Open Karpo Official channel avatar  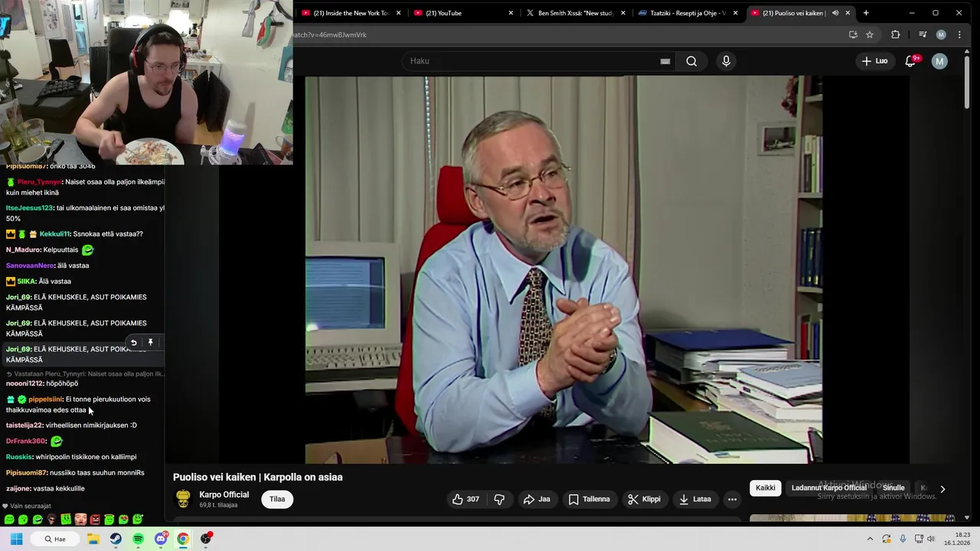point(183,499)
